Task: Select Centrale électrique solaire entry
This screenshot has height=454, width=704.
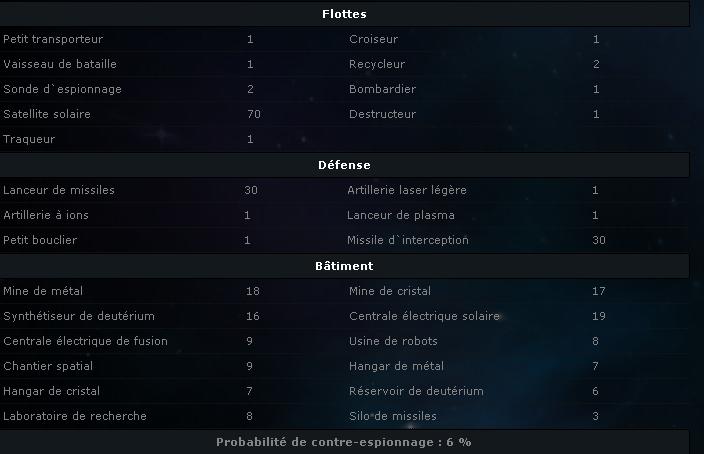Action: 424,316
